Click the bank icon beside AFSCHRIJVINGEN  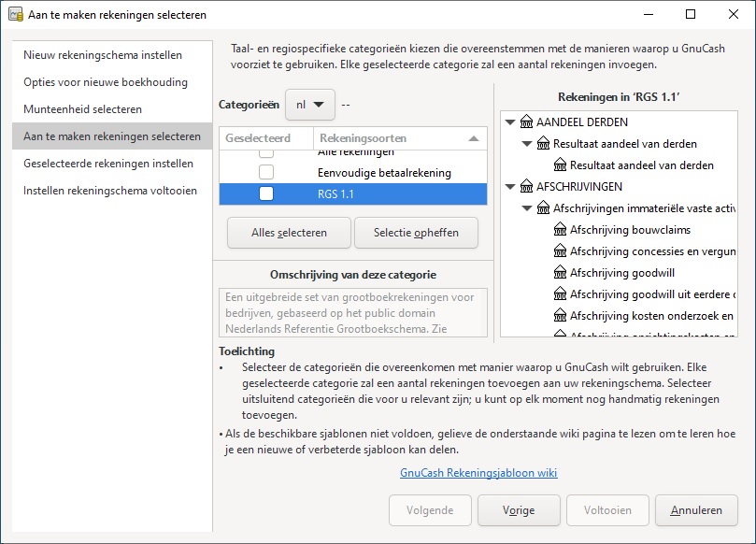pyautogui.click(x=526, y=187)
